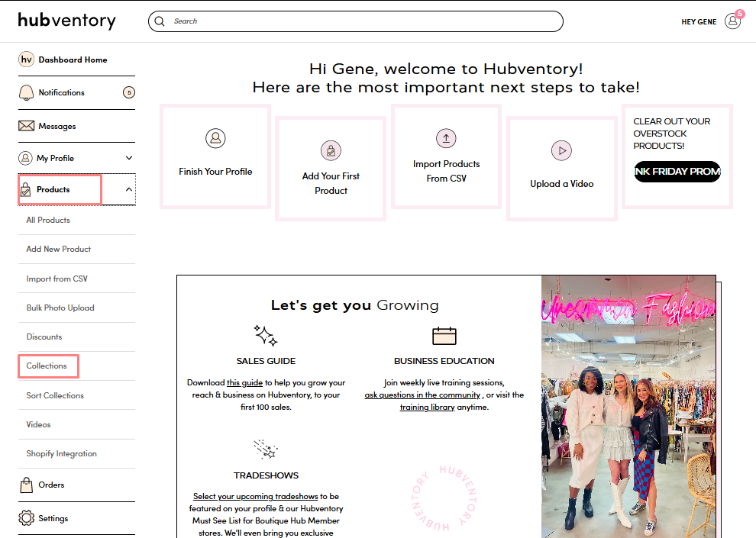Click the SALES GUIDE heading
Screen dimensions: 756x538
click(266, 361)
